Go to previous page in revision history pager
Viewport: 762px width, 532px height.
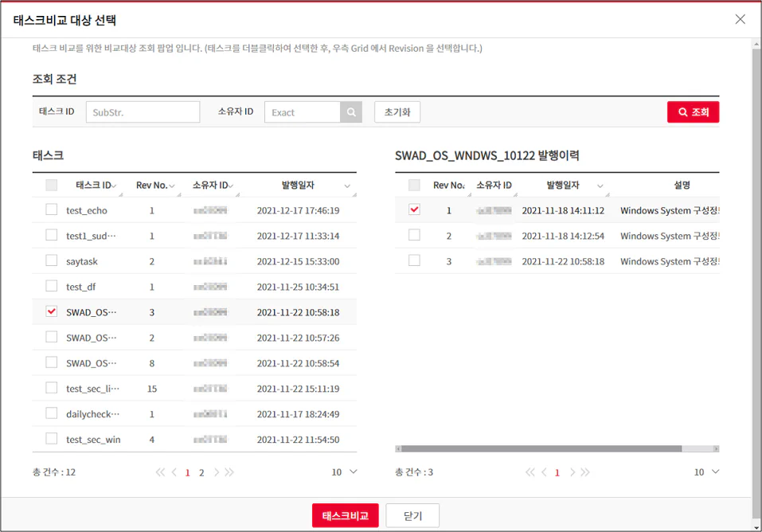[544, 472]
